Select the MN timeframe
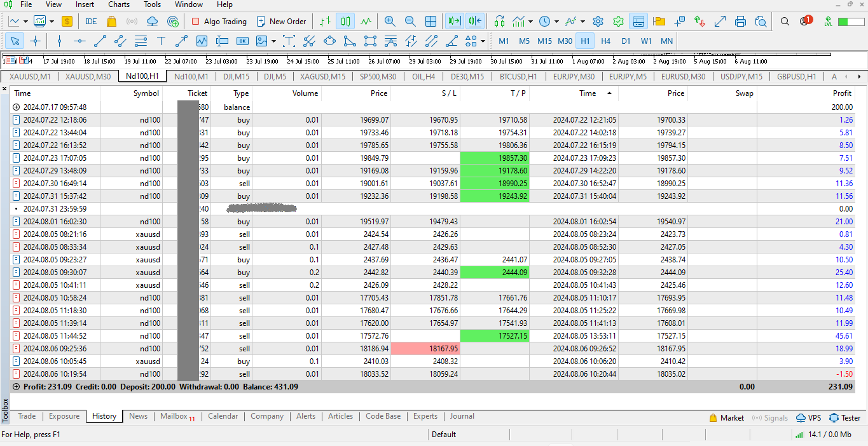Viewport: 868px width, 446px height. [666, 41]
